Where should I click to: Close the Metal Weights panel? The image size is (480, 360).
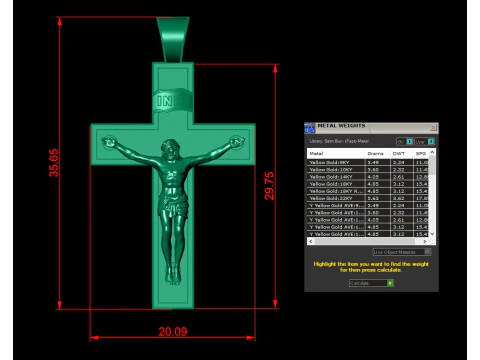point(434,127)
